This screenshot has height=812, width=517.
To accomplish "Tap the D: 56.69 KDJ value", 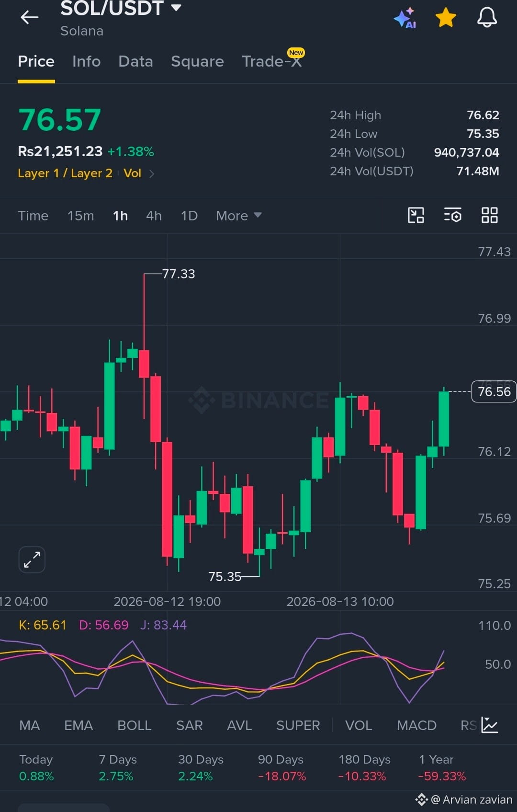I will click(104, 625).
